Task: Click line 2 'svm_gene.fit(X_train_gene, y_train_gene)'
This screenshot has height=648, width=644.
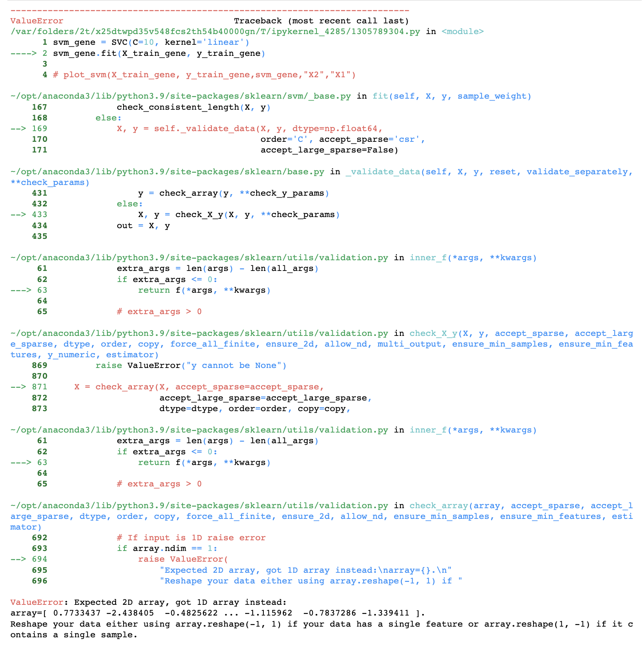Action: click(159, 53)
